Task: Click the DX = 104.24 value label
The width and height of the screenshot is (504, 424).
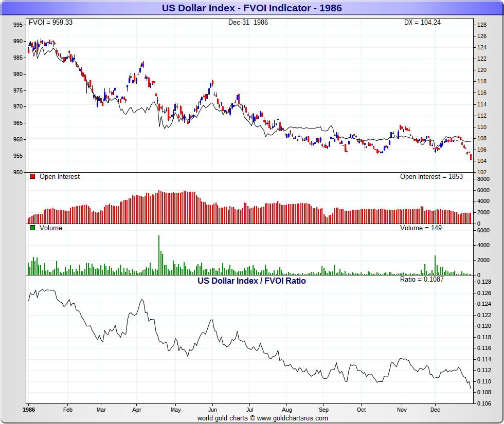Action: pyautogui.click(x=422, y=23)
